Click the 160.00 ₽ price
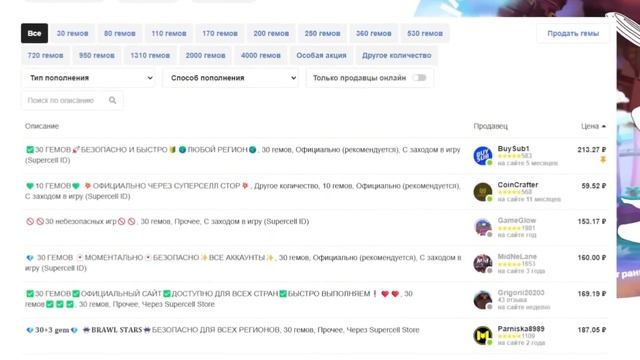640x360 pixels. click(x=591, y=258)
